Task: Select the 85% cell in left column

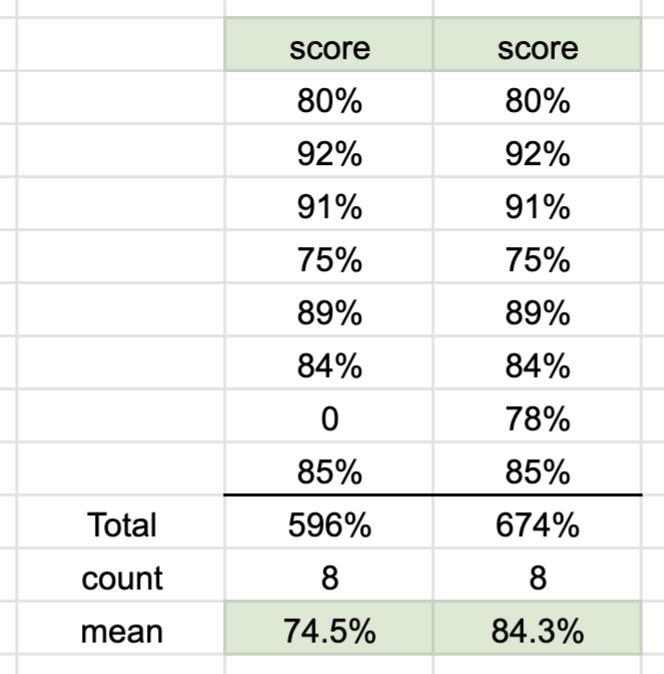Action: click(329, 469)
